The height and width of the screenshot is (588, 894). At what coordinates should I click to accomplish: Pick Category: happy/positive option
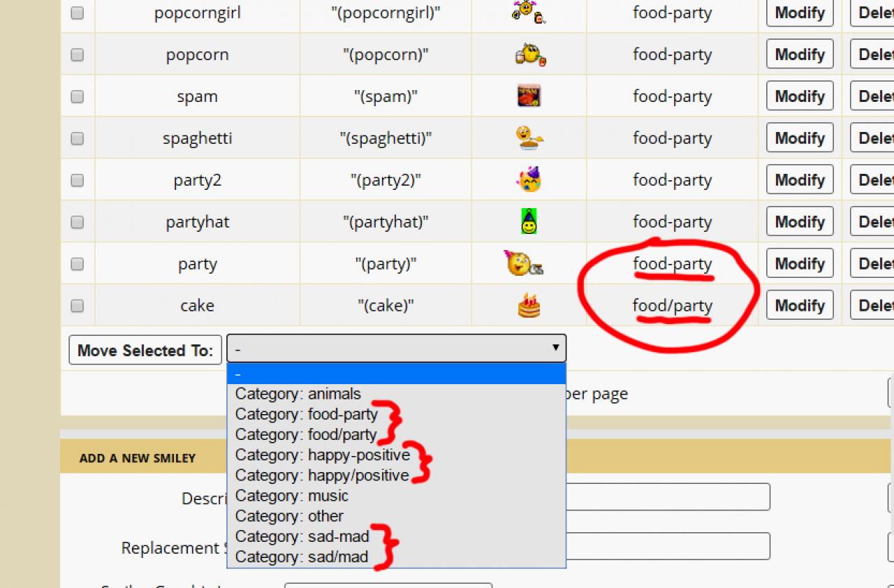(x=396, y=475)
